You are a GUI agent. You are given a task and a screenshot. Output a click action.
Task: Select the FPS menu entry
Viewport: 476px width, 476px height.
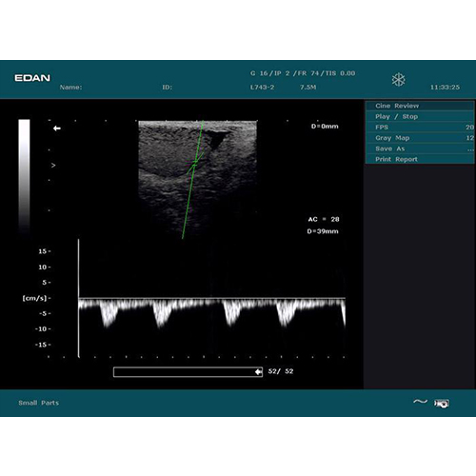tap(420, 128)
